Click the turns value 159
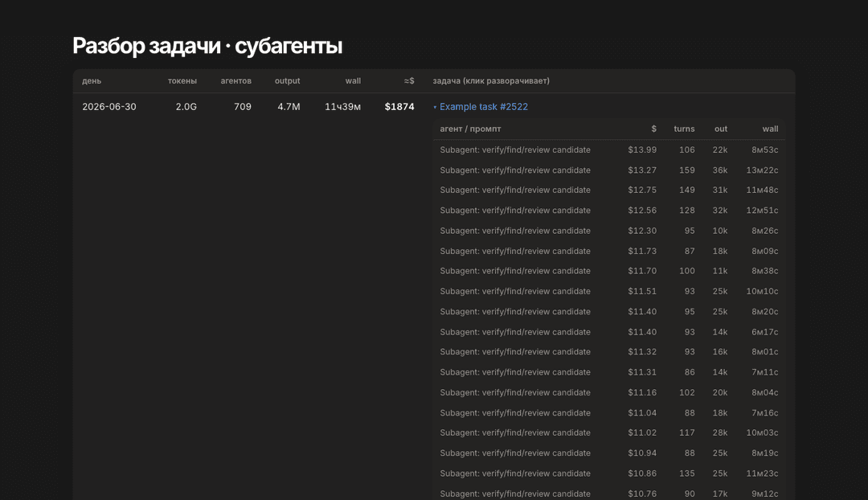Image resolution: width=868 pixels, height=500 pixels. click(x=687, y=170)
